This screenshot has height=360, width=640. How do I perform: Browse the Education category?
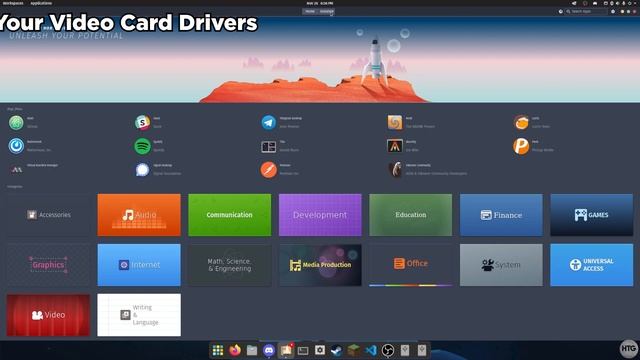coord(411,215)
